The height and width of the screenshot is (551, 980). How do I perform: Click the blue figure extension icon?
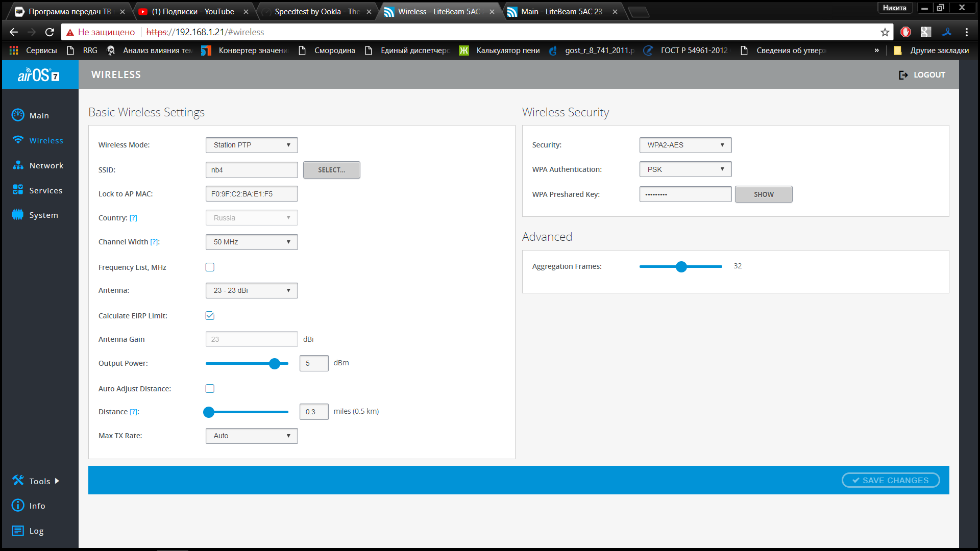(947, 32)
